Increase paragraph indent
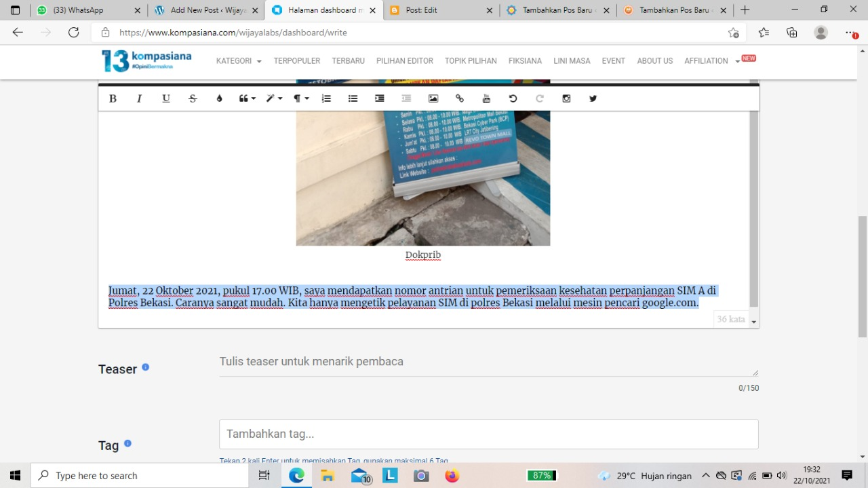The height and width of the screenshot is (488, 868). point(380,98)
